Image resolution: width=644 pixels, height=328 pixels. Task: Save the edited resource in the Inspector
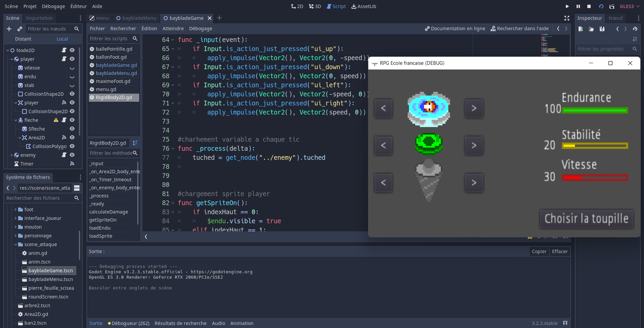pos(602,29)
